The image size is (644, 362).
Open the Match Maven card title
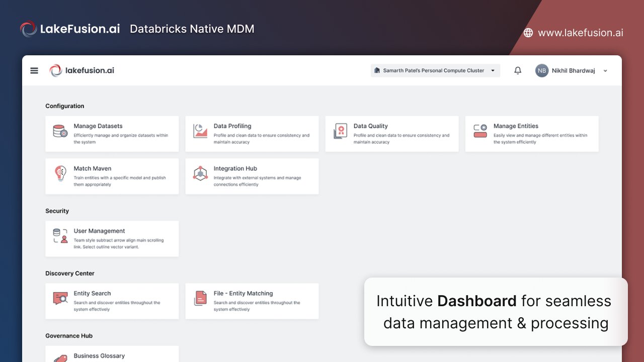pyautogui.click(x=93, y=168)
